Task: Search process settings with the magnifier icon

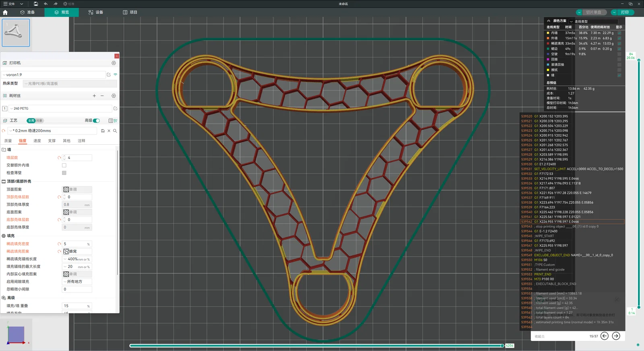Action: pos(115,131)
